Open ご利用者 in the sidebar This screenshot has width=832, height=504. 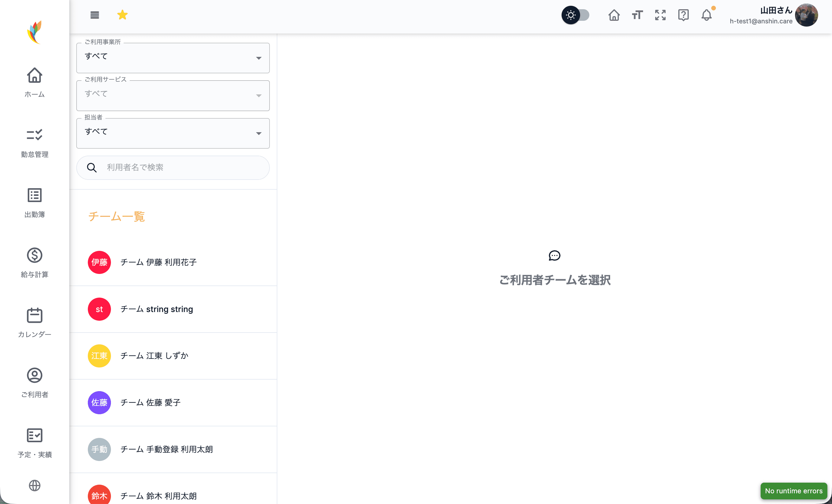[34, 383]
